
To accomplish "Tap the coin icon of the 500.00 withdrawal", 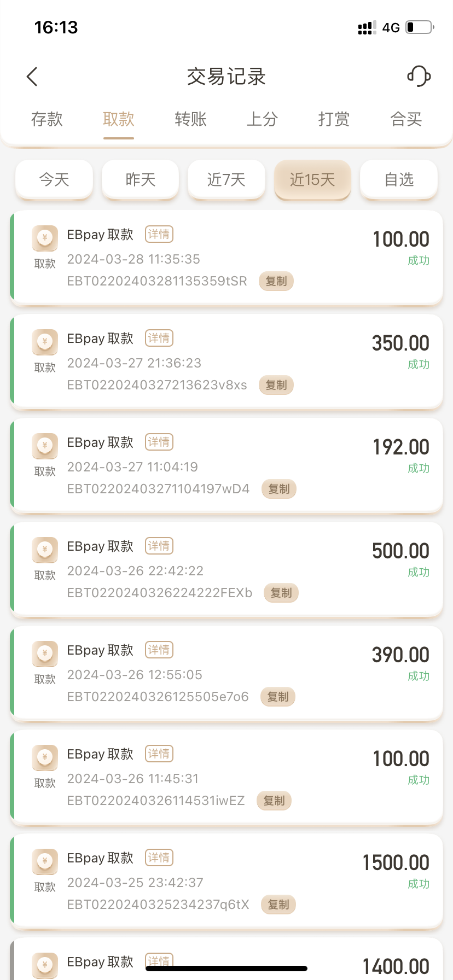I will (x=45, y=550).
